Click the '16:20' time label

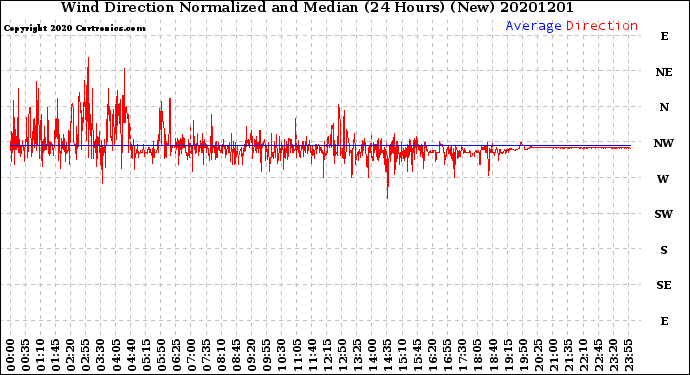pyautogui.click(x=433, y=355)
